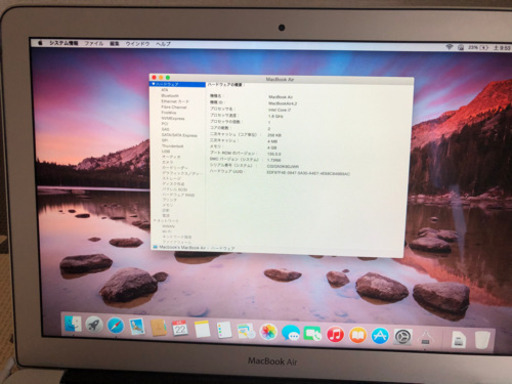The width and height of the screenshot is (512, 384).
Task: Select SPI in the sidebar
Action: tap(165, 140)
